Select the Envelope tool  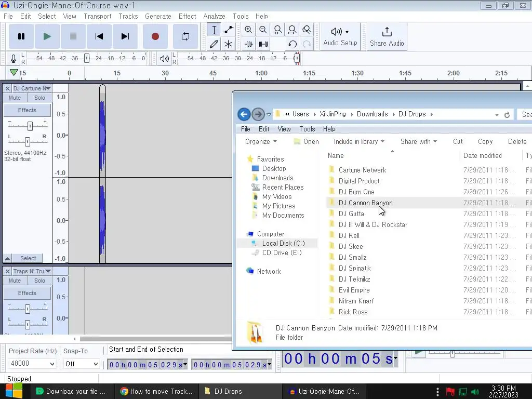(229, 30)
